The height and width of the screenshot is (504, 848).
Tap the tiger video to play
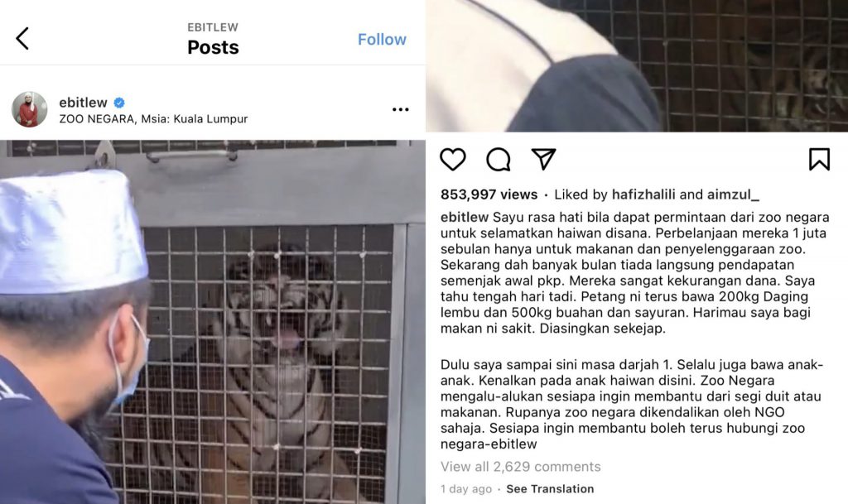click(213, 322)
